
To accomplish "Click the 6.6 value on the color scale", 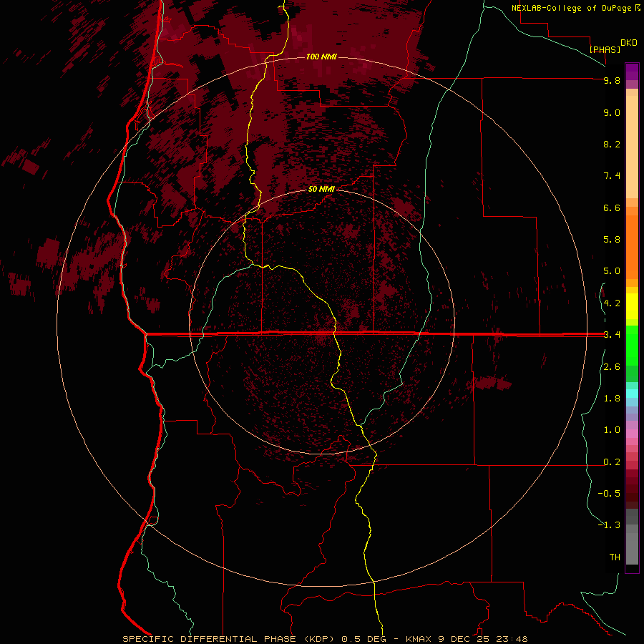I will click(x=612, y=208).
